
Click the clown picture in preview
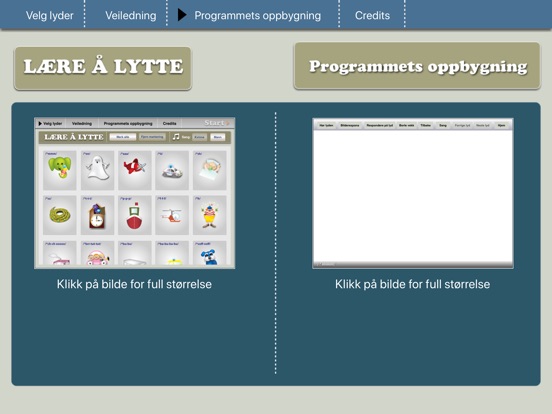209,215
